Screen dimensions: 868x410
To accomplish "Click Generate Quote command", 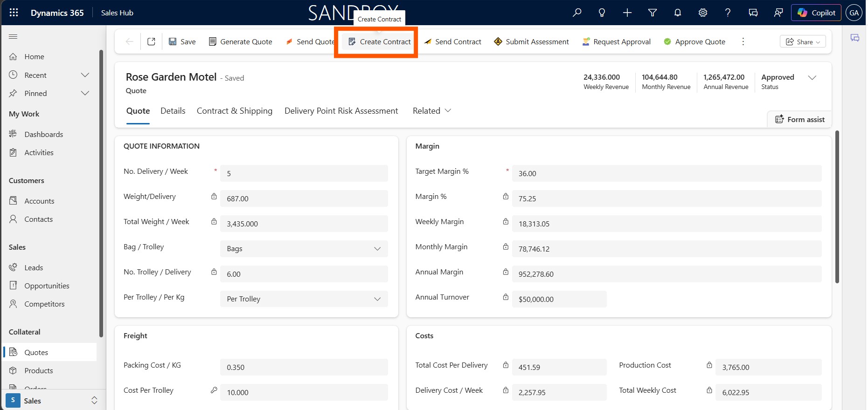I will (x=240, y=41).
